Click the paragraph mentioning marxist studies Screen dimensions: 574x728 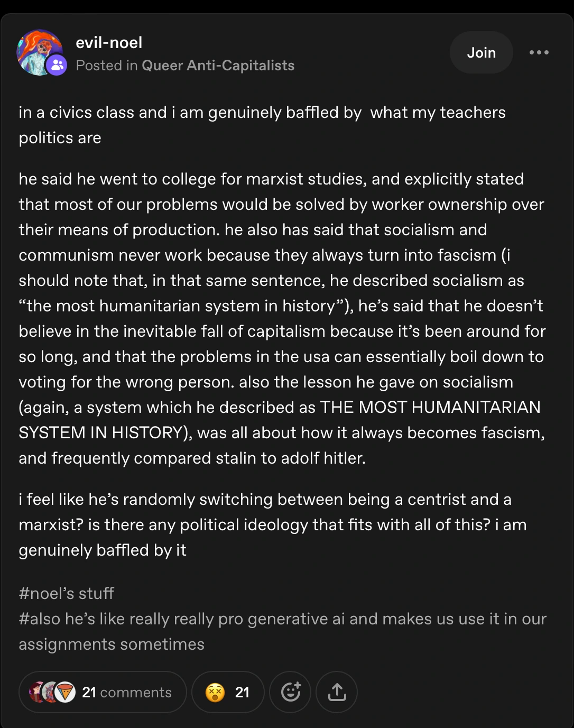(x=282, y=318)
